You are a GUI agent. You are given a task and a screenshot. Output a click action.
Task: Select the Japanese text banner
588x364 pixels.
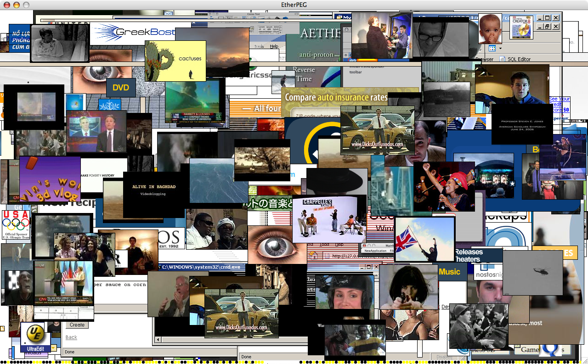point(270,203)
